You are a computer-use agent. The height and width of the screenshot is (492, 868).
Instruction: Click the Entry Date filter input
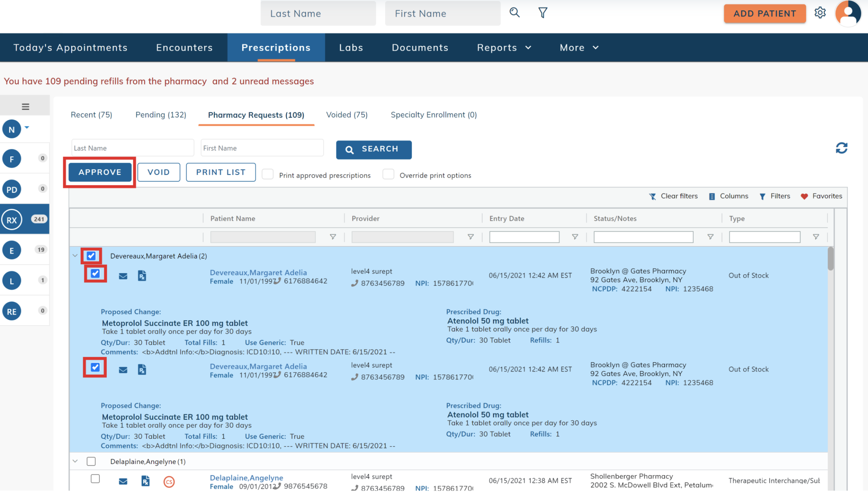click(524, 237)
